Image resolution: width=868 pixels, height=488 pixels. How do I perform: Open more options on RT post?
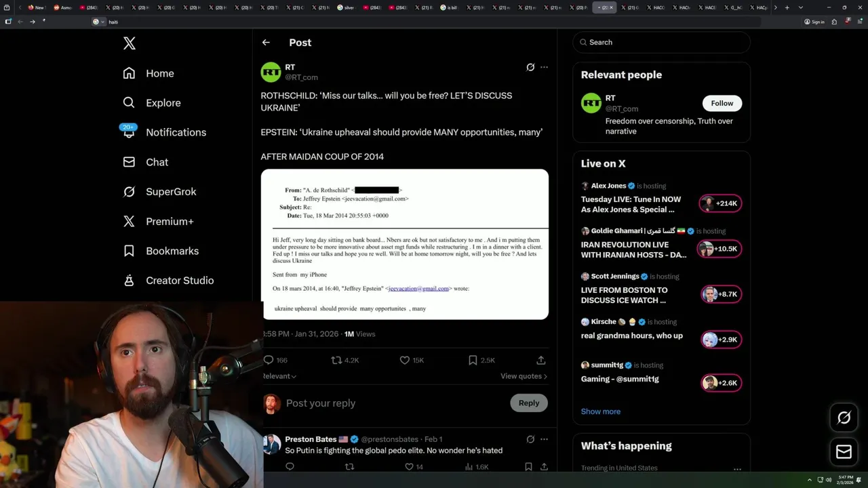point(544,67)
